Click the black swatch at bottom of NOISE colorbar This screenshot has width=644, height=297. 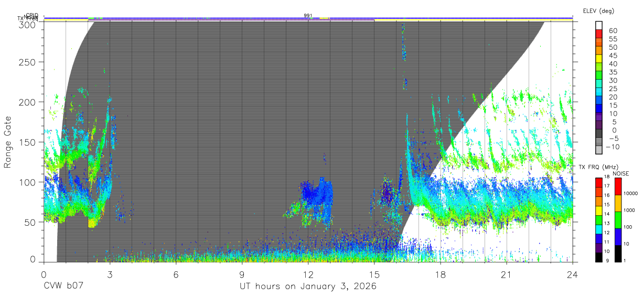coord(618,254)
